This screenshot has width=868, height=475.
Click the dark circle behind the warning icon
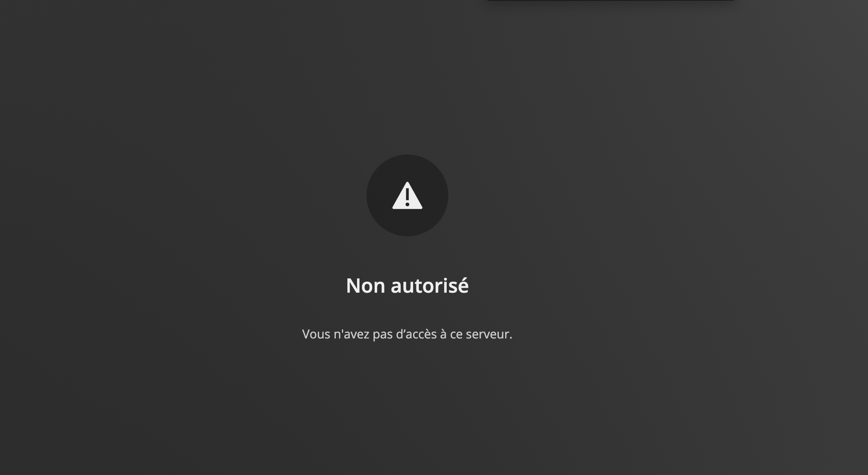[407, 195]
